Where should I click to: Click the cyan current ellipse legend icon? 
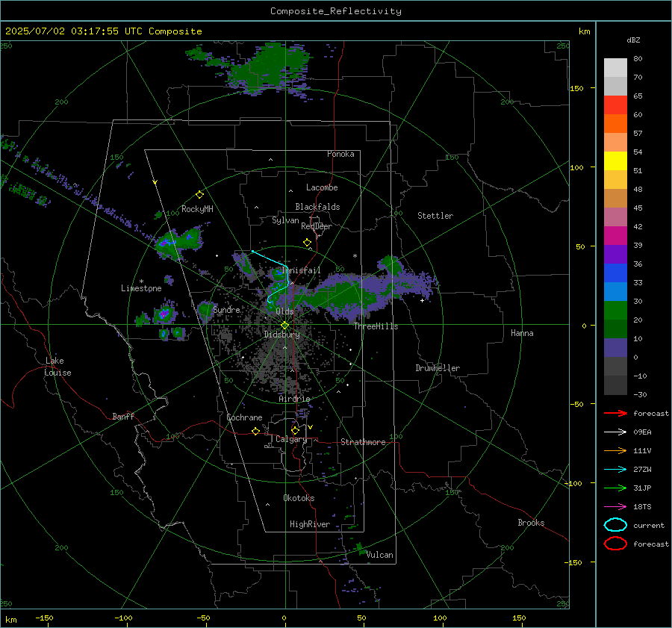(615, 525)
